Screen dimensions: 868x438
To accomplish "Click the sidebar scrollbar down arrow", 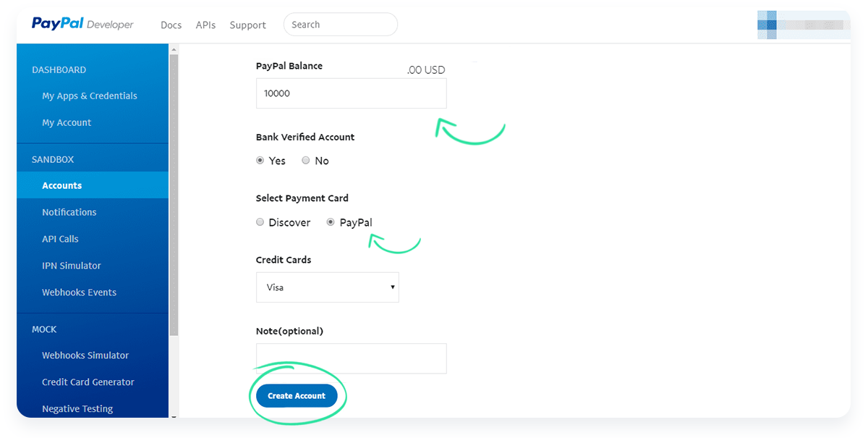I will click(x=174, y=416).
